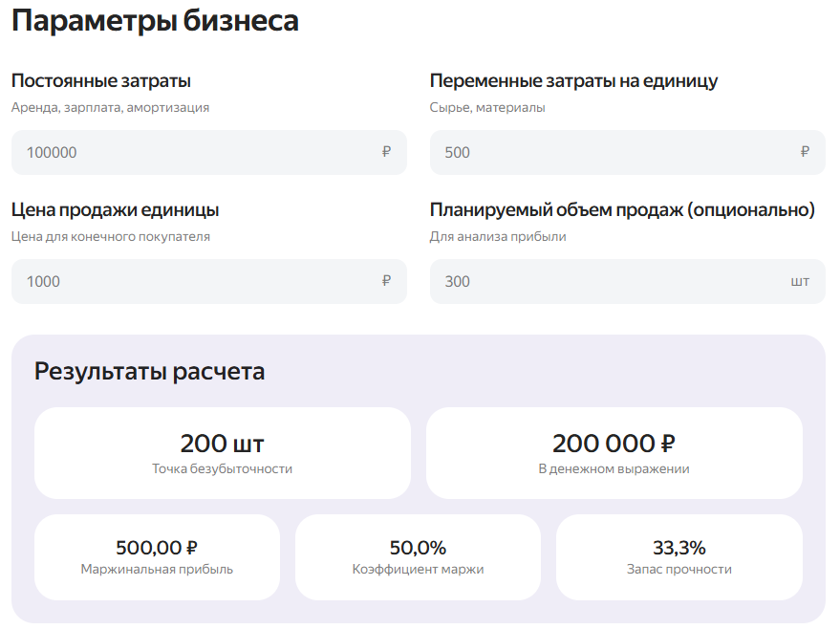This screenshot has width=840, height=629.
Task: Open the '50,0%' margin ratio card
Action: 418,557
